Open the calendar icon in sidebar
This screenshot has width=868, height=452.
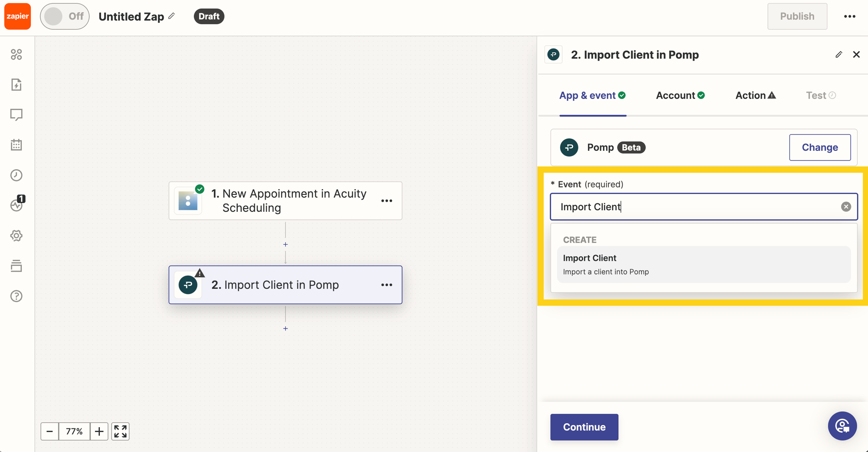point(16,145)
